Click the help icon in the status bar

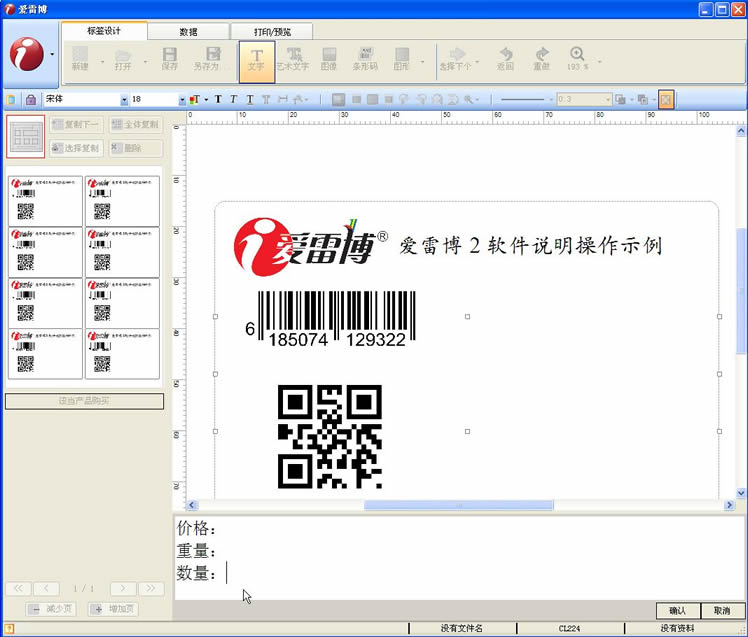[x=9, y=629]
